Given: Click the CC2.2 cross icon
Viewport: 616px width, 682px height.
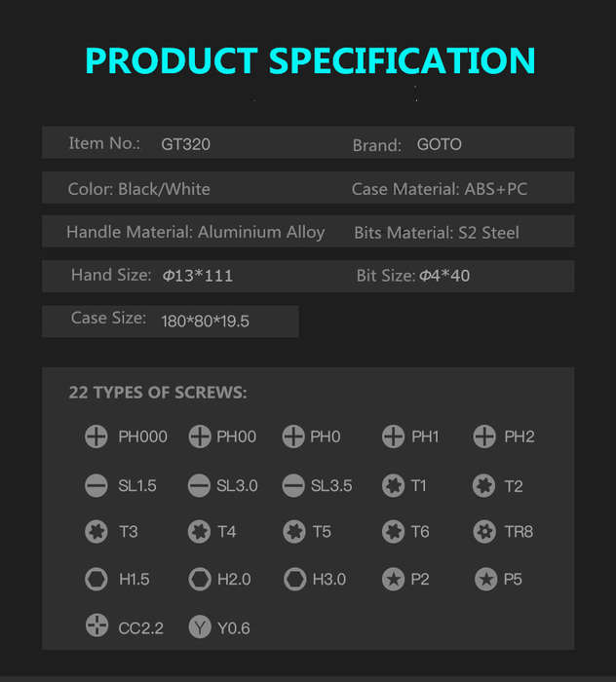Looking at the screenshot, I should [x=96, y=625].
